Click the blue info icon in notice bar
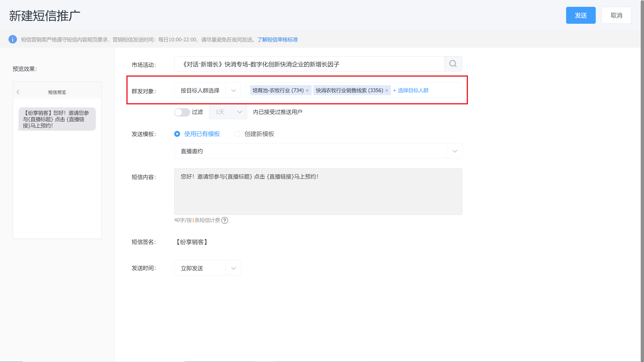The height and width of the screenshot is (362, 644). coord(12,39)
